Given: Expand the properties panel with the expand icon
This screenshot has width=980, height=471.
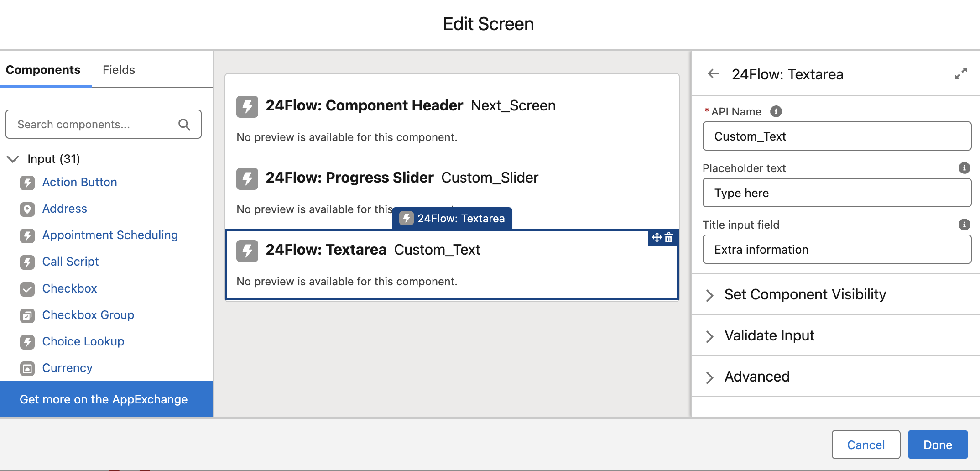Looking at the screenshot, I should coord(960,74).
